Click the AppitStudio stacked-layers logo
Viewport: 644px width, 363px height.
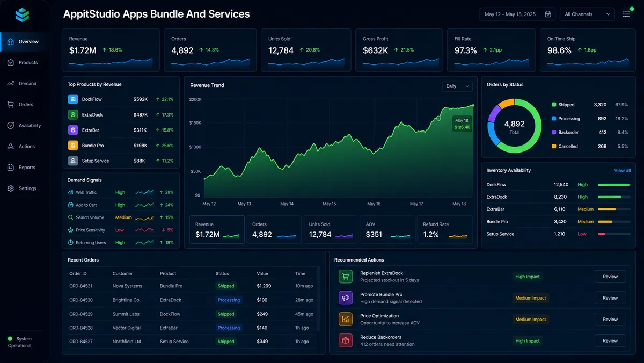pyautogui.click(x=22, y=15)
